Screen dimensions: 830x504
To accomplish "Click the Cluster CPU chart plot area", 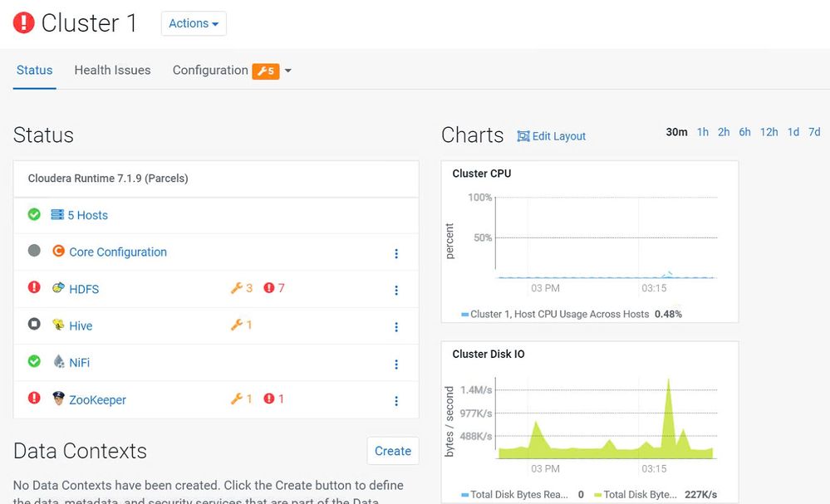I will coord(606,237).
